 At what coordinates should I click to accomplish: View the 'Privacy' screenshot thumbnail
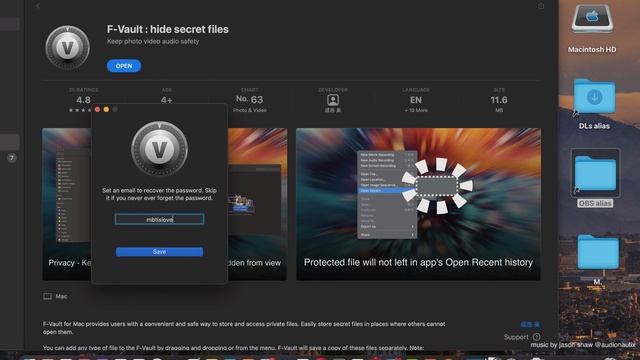click(67, 204)
